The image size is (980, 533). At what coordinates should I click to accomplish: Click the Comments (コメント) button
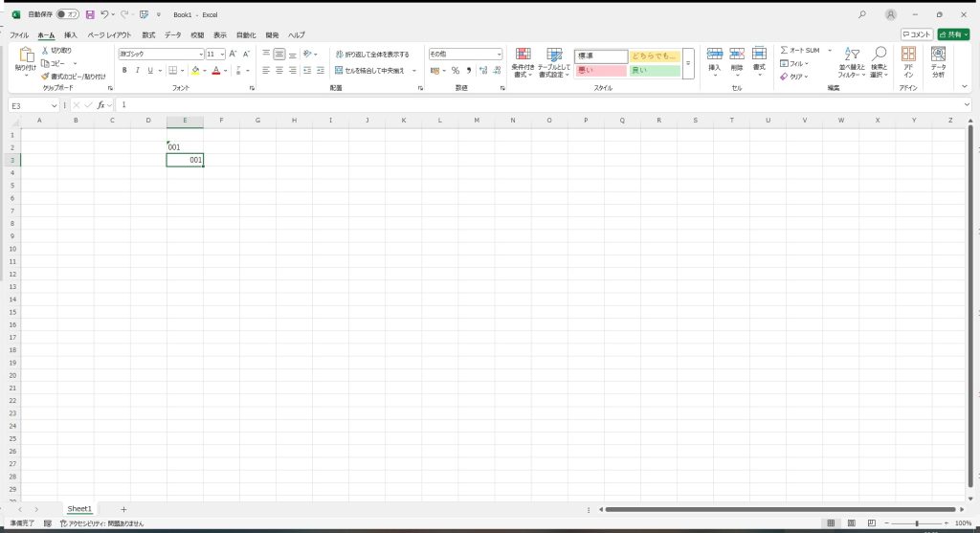pos(916,34)
